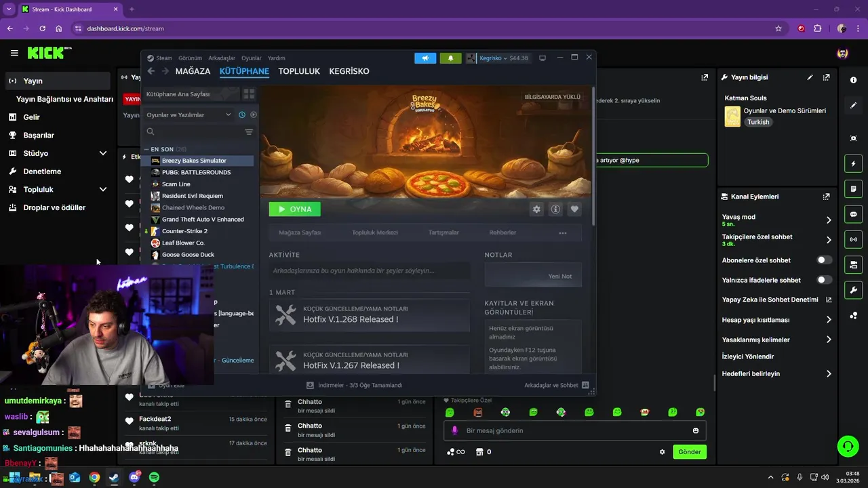The width and height of the screenshot is (868, 488).
Task: Open Steam notifications bell
Action: (x=450, y=58)
